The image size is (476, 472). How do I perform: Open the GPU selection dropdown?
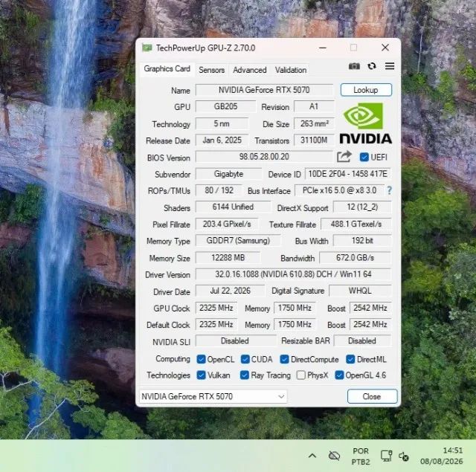213,396
